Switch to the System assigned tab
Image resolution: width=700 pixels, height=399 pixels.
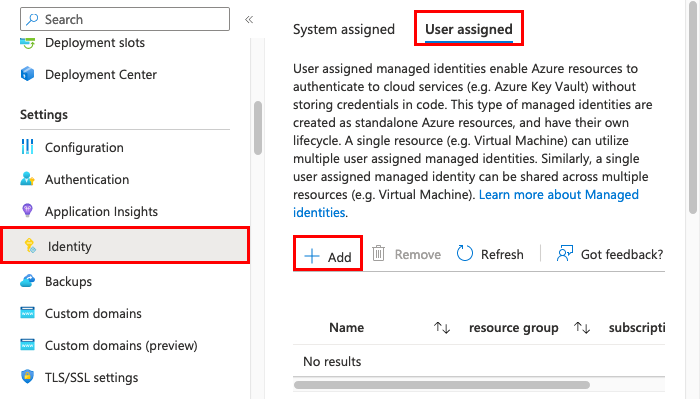(x=344, y=29)
